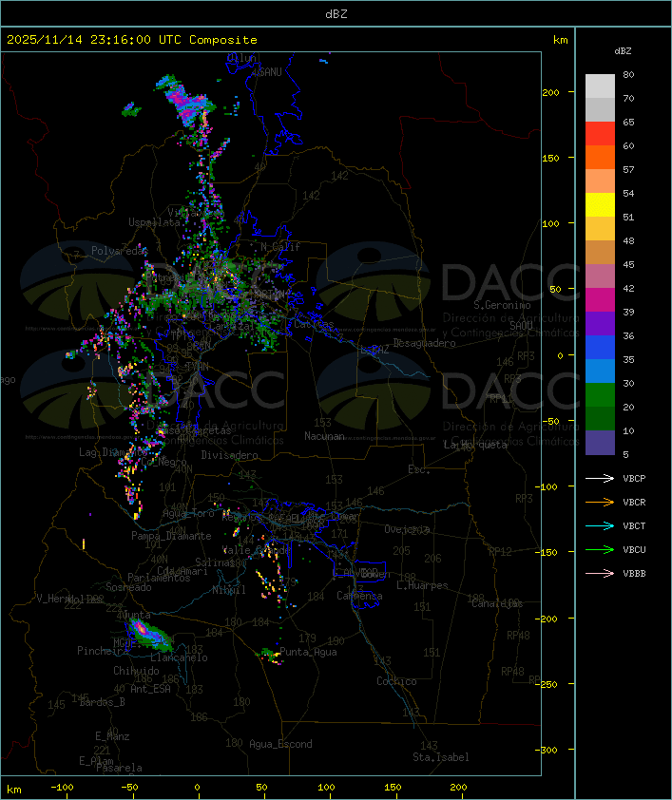Click the Punta_Agua map label
The height and width of the screenshot is (800, 672).
click(308, 652)
